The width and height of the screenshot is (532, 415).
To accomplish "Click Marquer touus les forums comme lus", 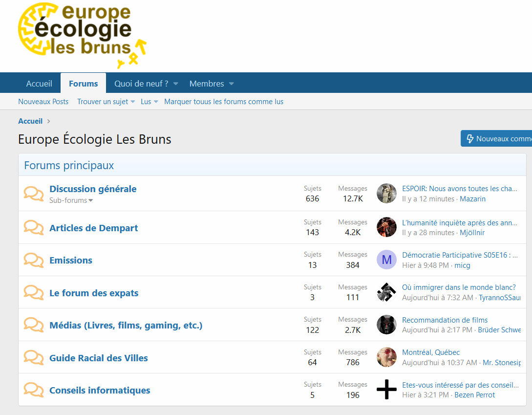I will 224,102.
